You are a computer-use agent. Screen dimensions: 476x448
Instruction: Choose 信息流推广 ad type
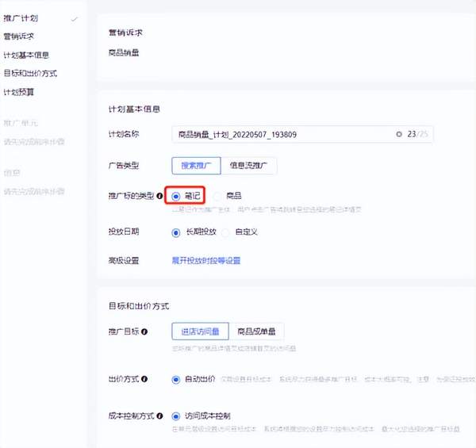pyautogui.click(x=249, y=165)
